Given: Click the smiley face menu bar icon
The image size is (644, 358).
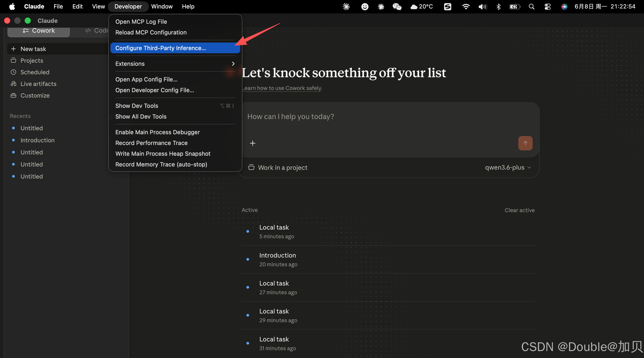Looking at the screenshot, I should coord(365,6).
